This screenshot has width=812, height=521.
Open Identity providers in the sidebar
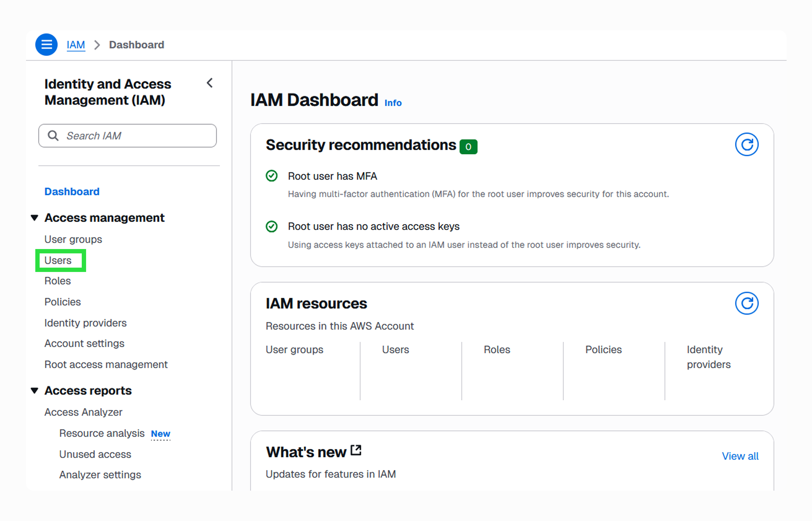pos(85,323)
